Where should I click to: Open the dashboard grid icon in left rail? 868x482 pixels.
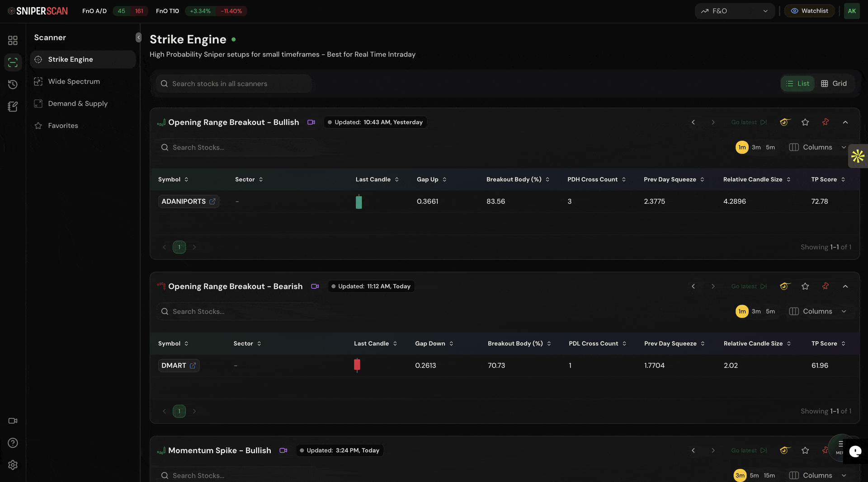[13, 40]
